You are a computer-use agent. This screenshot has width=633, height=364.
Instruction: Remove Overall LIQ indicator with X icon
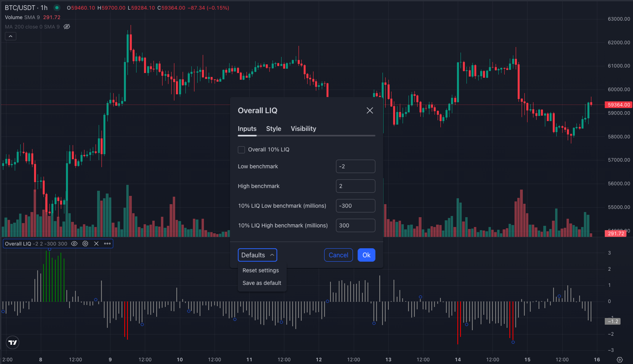[x=96, y=244]
